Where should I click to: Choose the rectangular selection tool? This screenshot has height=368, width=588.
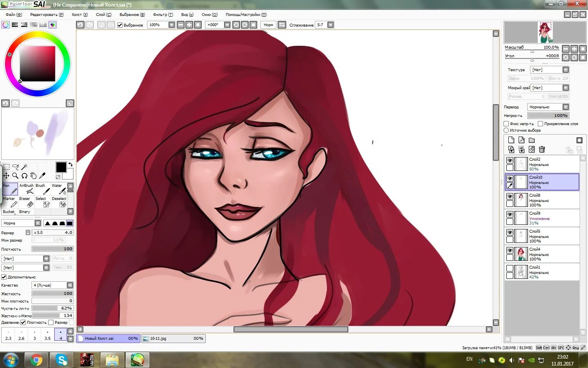tap(7, 167)
